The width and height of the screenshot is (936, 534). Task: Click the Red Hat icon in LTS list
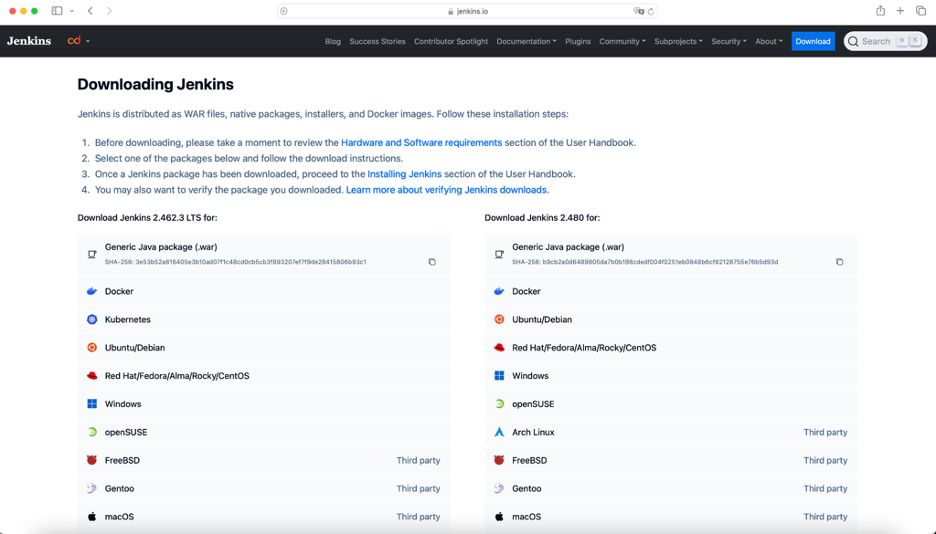pyautogui.click(x=92, y=376)
